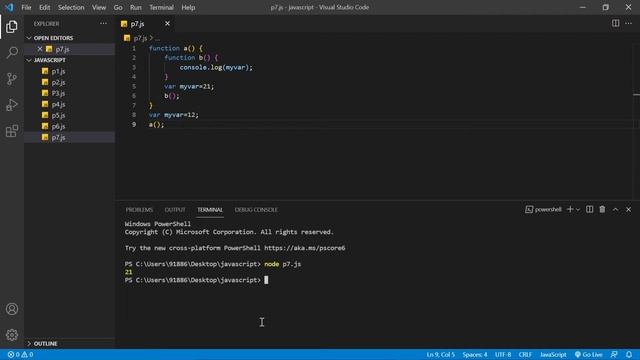640x360 pixels.
Task: Click p7.js in the breadcrumb path
Action: [140, 38]
